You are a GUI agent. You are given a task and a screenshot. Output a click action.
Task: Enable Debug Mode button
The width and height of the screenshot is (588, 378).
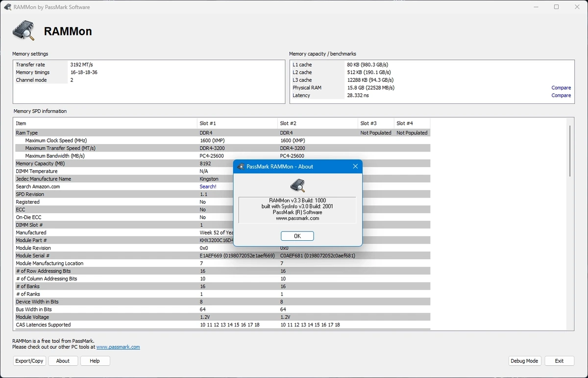524,361
